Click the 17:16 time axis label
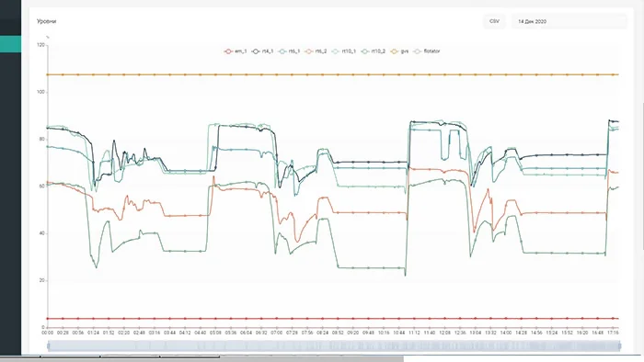Screen dimensions: 644x362 613,333
